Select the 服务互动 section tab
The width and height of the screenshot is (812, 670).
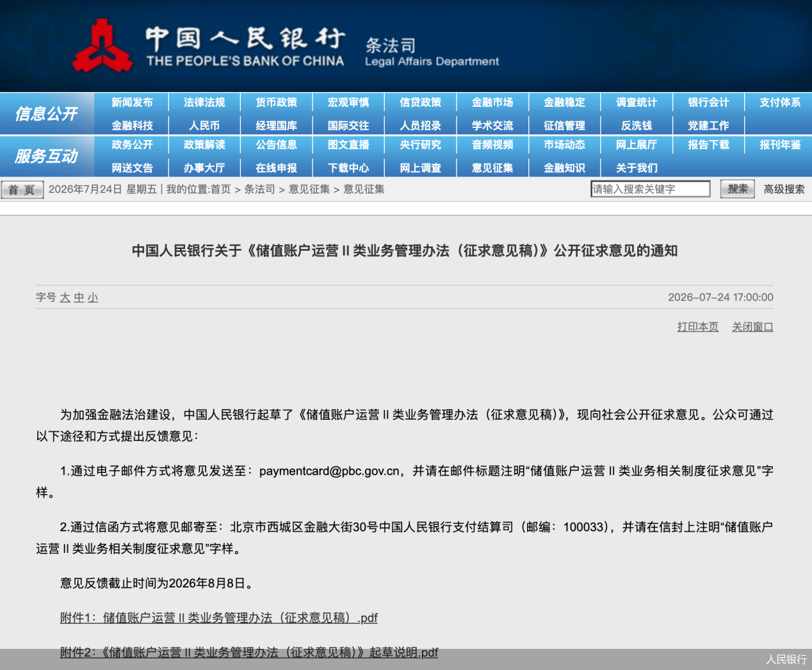pos(46,156)
